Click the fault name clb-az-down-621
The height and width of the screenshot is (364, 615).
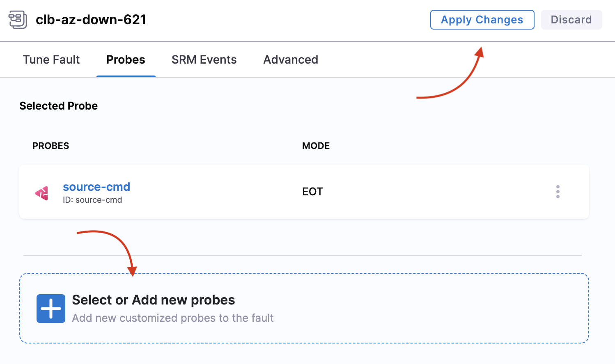coord(91,20)
